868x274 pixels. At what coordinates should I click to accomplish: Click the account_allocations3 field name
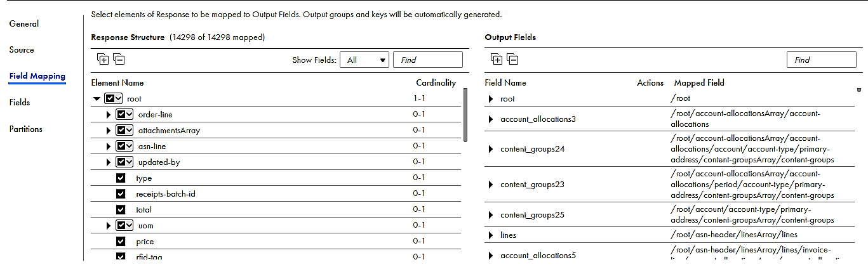[x=538, y=119]
